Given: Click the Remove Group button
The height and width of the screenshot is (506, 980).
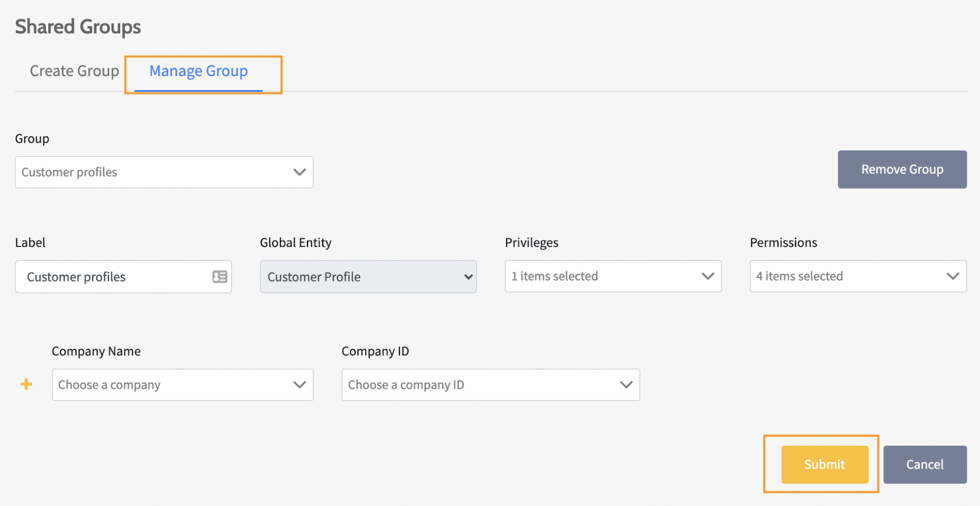Looking at the screenshot, I should tap(902, 169).
